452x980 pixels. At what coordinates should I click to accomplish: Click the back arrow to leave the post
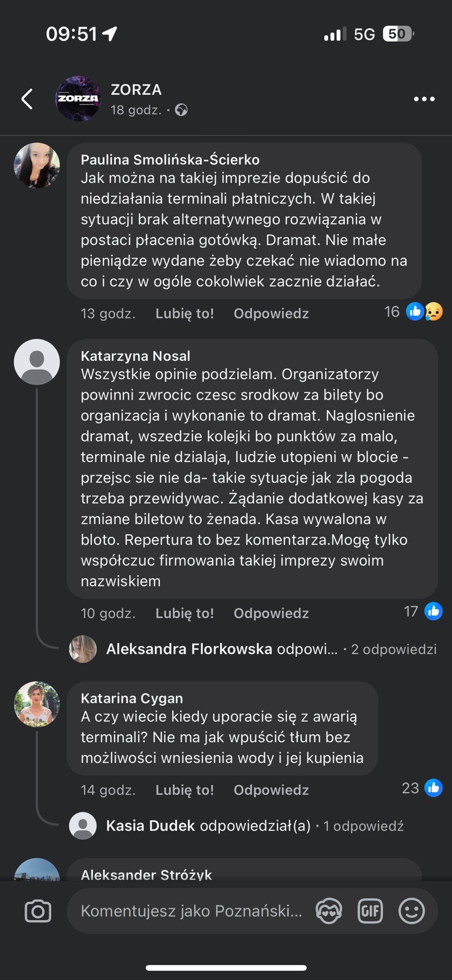(27, 99)
